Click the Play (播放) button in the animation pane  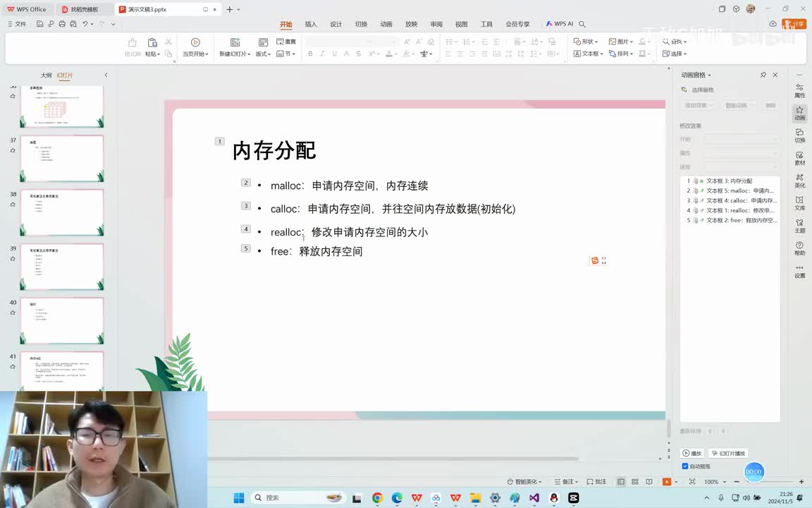coord(692,453)
